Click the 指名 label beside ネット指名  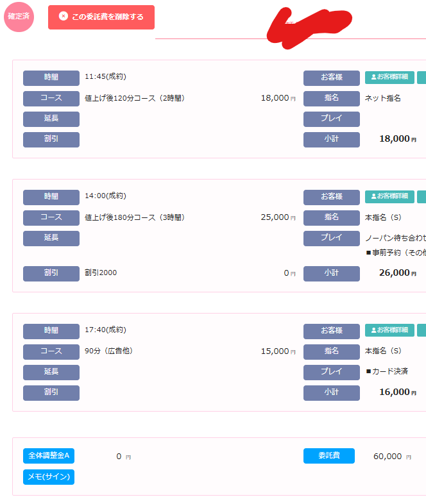[x=332, y=99]
